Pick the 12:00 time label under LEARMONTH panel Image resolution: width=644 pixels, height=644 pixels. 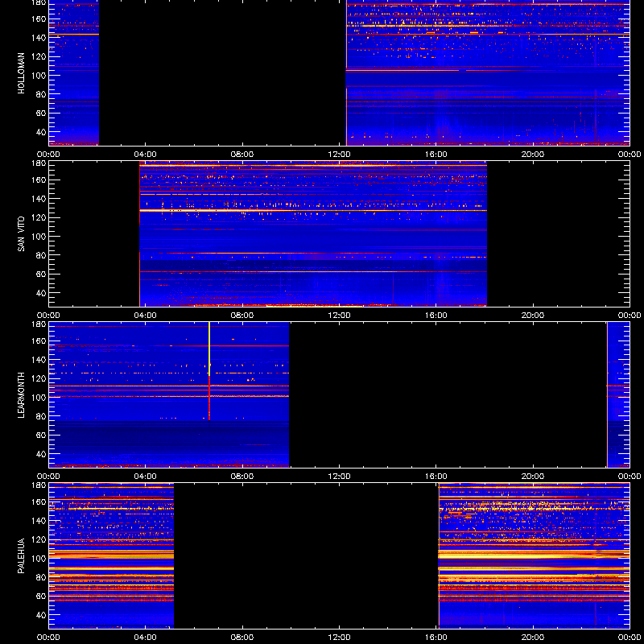(x=339, y=477)
